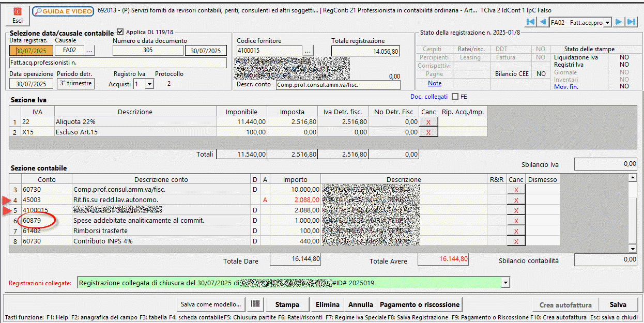Open the FA02 causale dropdown at top
The width and height of the screenshot is (644, 323).
[x=607, y=22]
